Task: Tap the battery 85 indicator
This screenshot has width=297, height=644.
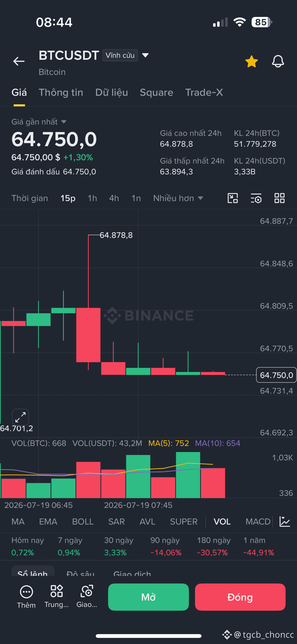Action: [x=262, y=22]
